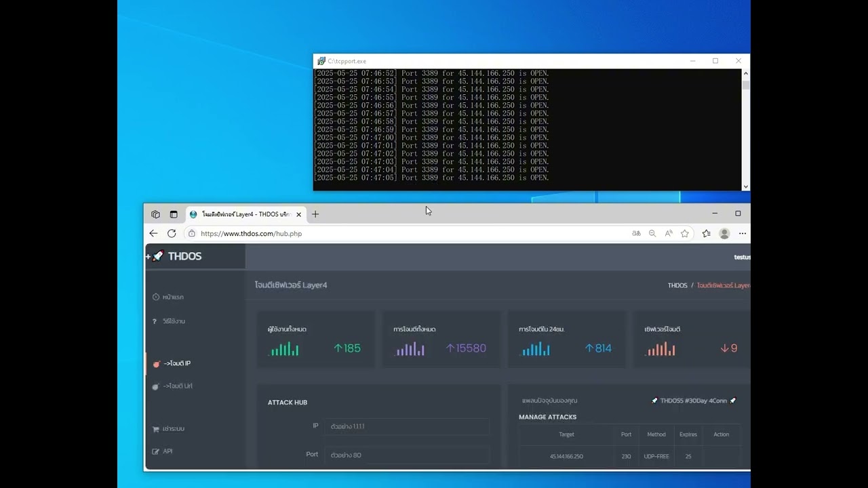Screen dimensions: 868x488
Task: Click the tcpport console scrollbar up arrow
Action: 746,73
